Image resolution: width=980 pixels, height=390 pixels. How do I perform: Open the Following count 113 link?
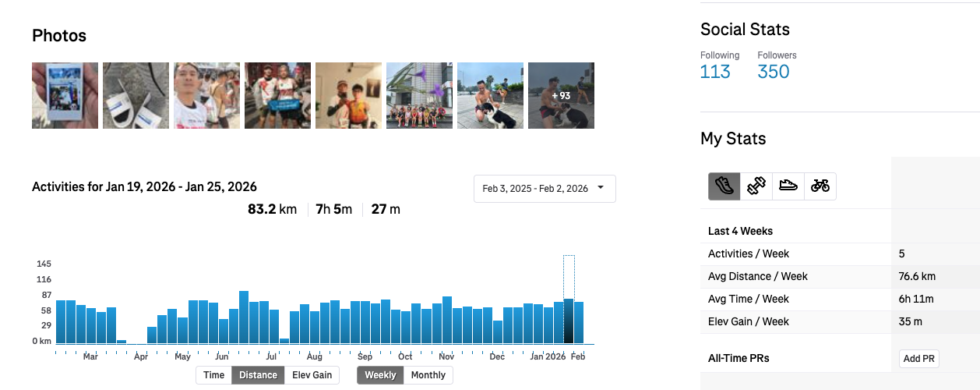[715, 72]
